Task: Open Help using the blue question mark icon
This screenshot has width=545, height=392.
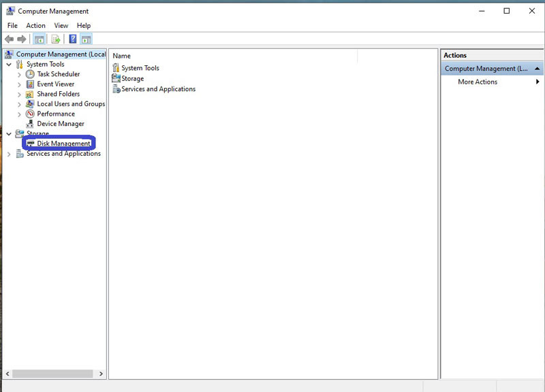Action: coord(73,39)
